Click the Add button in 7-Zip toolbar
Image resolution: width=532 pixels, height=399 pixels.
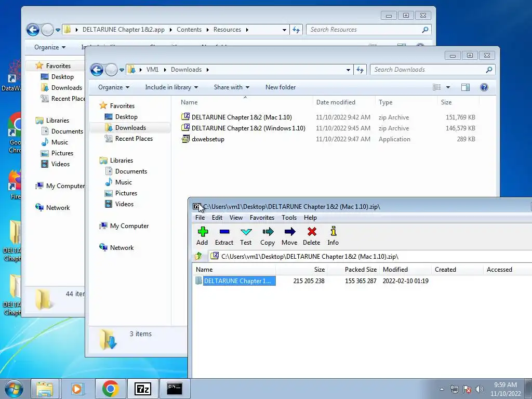click(202, 236)
